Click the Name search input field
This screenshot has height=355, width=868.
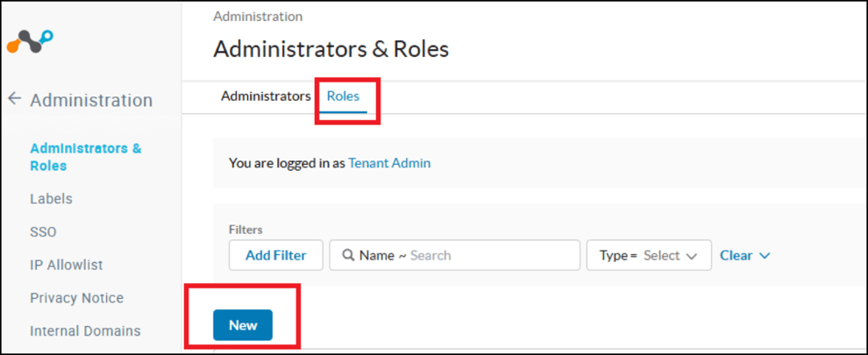click(491, 255)
